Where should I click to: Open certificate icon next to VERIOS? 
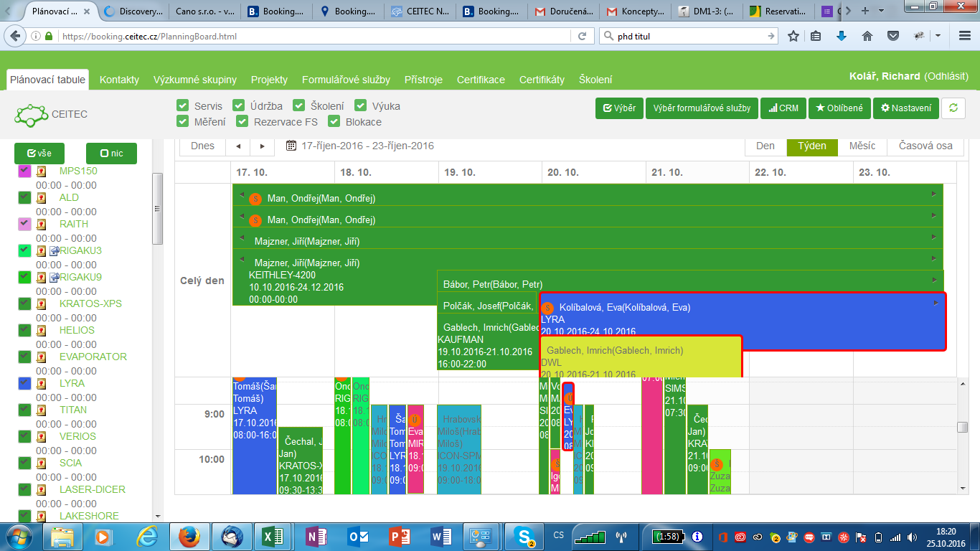click(41, 437)
